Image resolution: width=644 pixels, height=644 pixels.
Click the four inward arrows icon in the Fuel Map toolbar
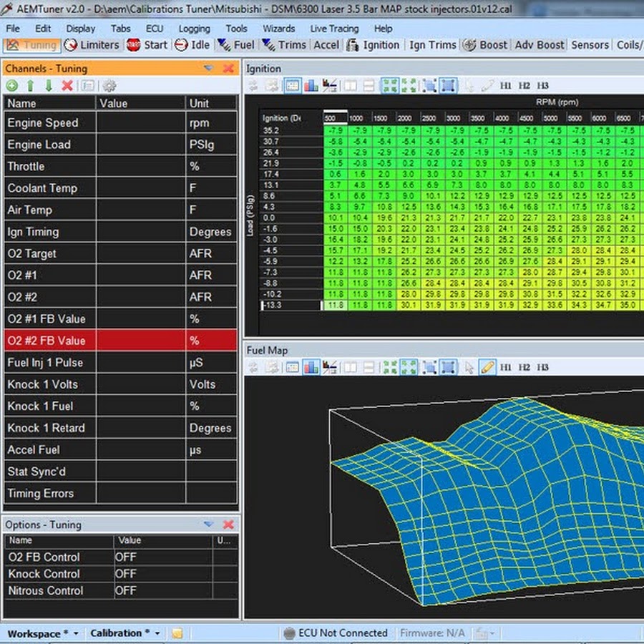point(389,367)
